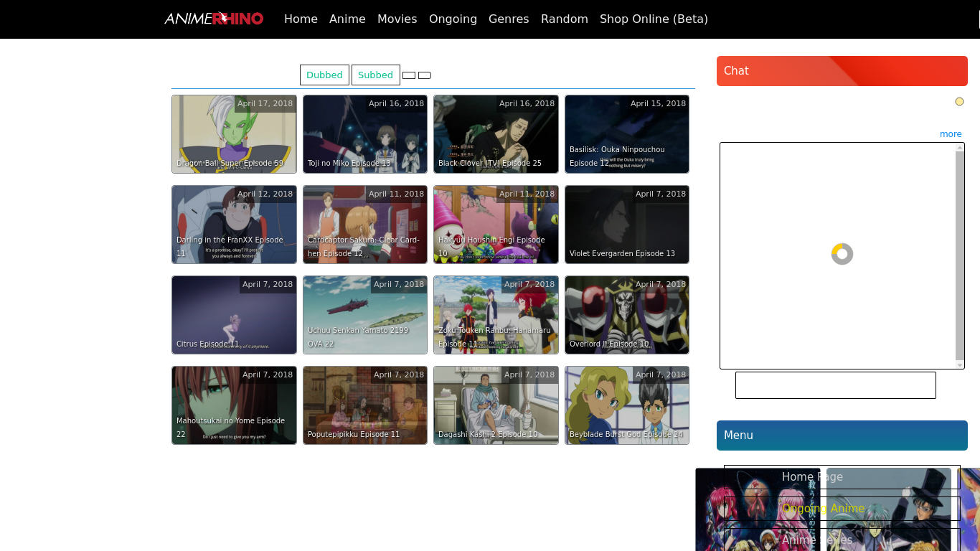The width and height of the screenshot is (980, 551).
Task: Open Overlord II Episode 10
Action: 627,315
